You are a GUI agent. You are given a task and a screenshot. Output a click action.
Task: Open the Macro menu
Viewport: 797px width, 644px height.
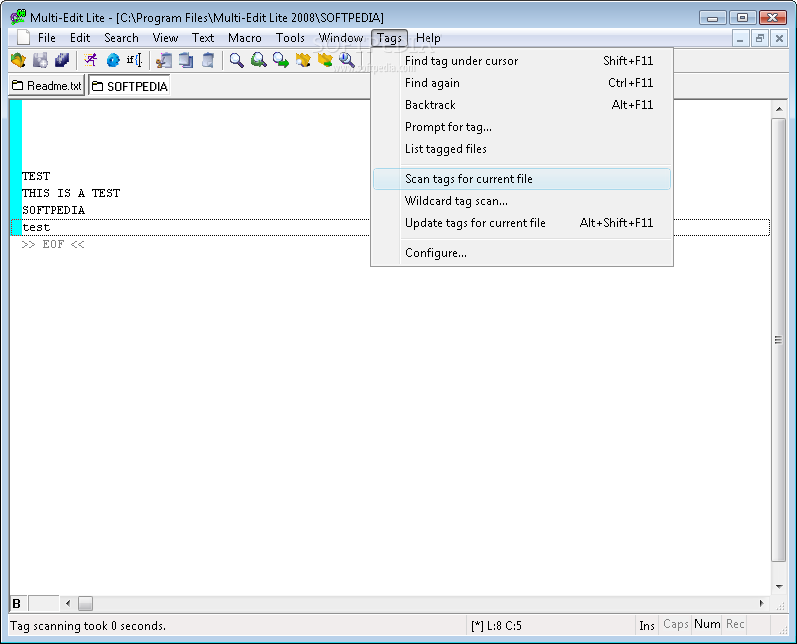[x=244, y=38]
